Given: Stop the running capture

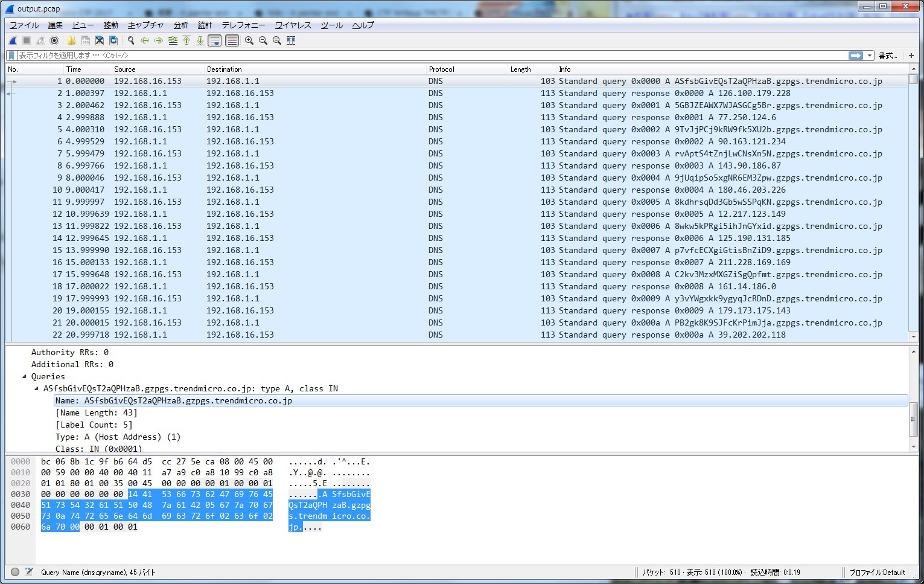Looking at the screenshot, I should pyautogui.click(x=27, y=40).
